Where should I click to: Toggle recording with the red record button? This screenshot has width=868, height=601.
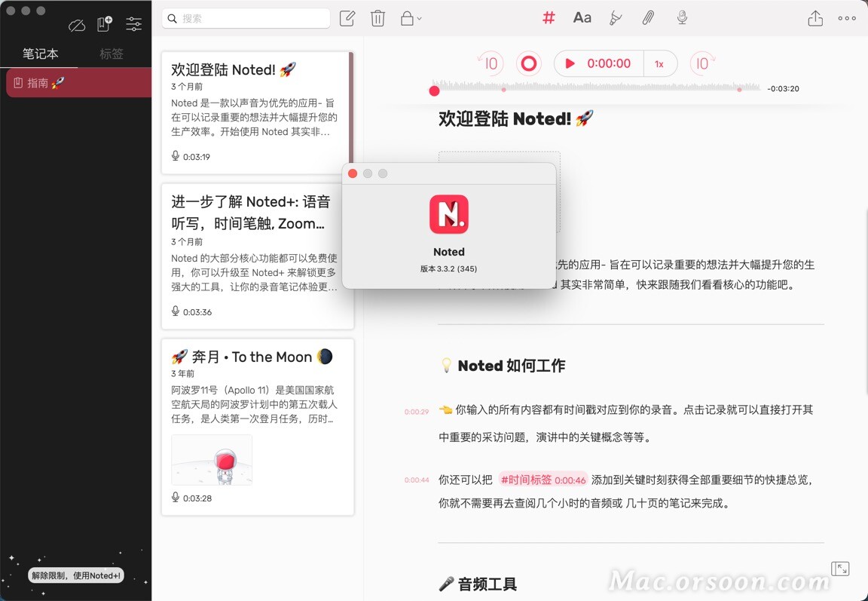[528, 63]
